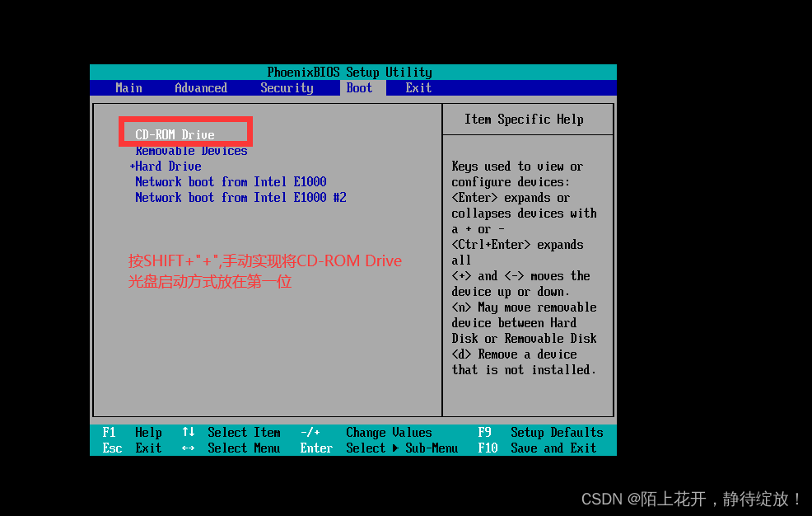Image resolution: width=812 pixels, height=516 pixels.
Task: Click help text '<n> May move removable'
Action: tap(524, 307)
